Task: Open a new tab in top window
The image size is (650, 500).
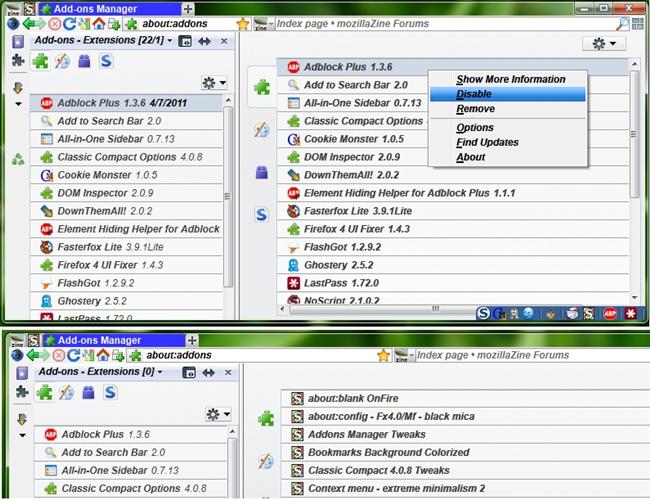Action: (188, 9)
